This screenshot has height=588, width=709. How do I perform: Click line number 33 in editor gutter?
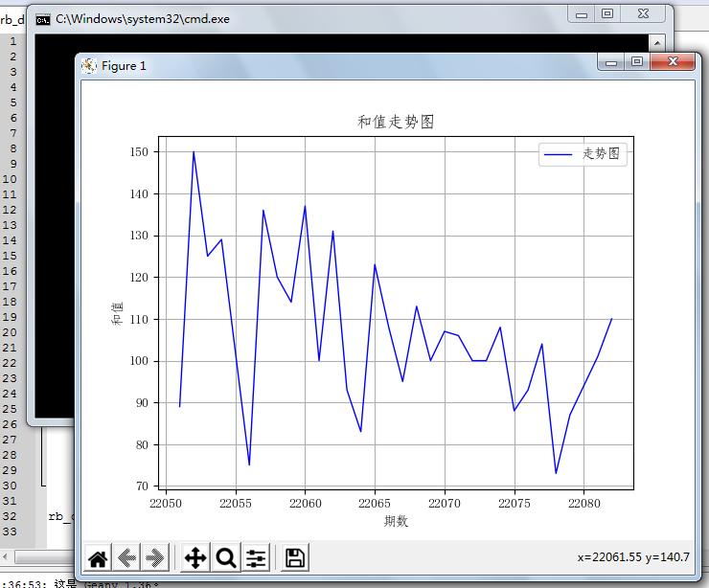[x=10, y=531]
